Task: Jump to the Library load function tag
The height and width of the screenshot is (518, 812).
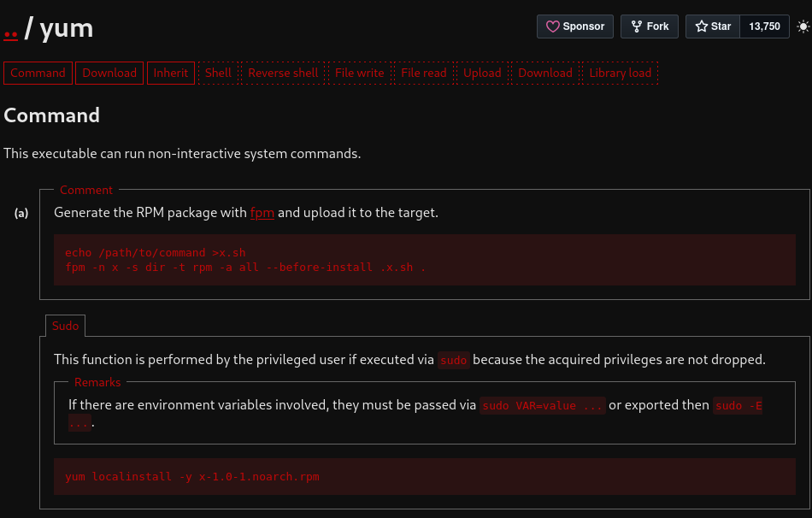Action: coord(621,73)
